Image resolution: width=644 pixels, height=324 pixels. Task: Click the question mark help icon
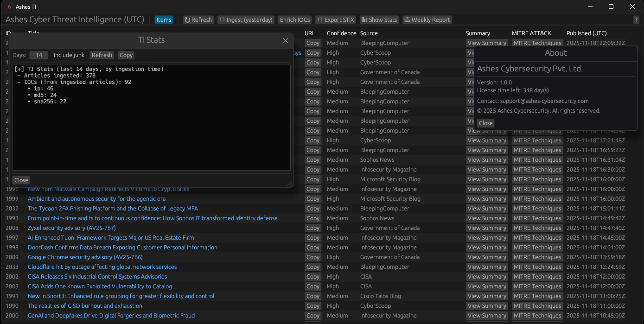636,20
